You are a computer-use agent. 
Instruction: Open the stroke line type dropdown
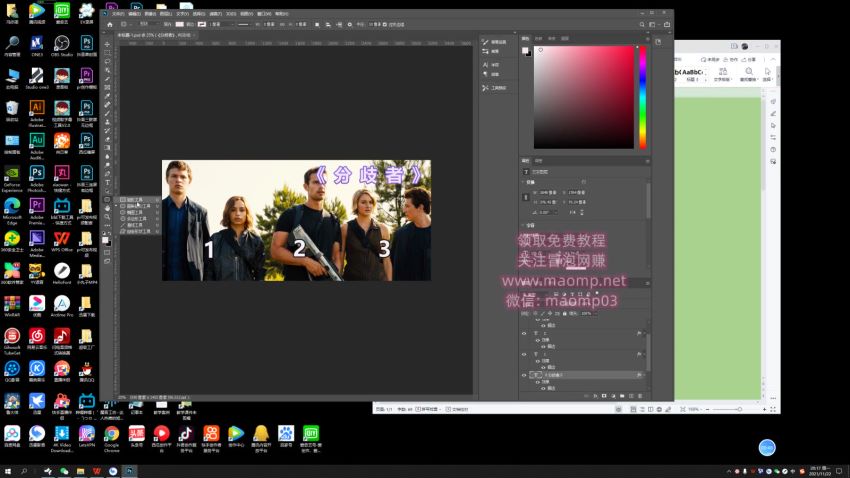[244, 24]
